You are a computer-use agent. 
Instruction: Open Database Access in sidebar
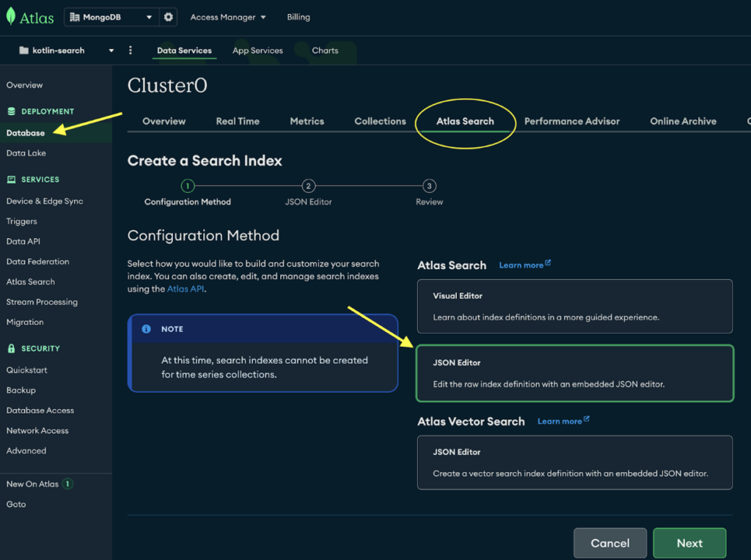40,410
